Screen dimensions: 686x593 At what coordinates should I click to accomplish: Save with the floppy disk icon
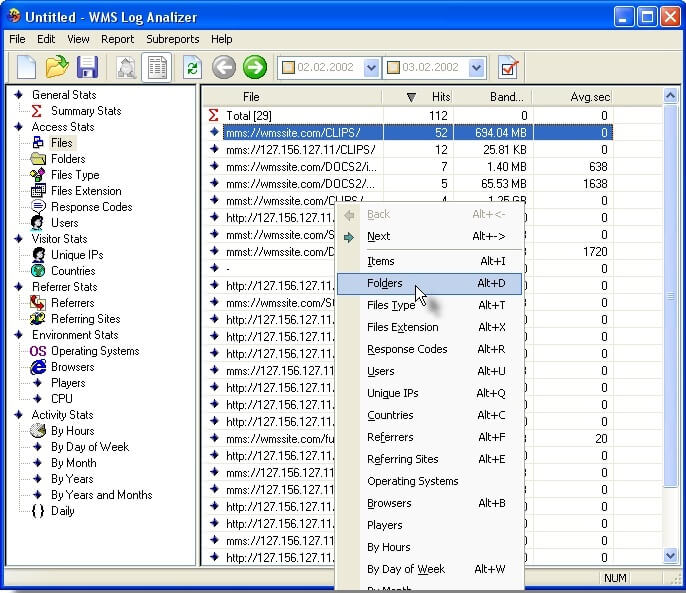point(88,67)
